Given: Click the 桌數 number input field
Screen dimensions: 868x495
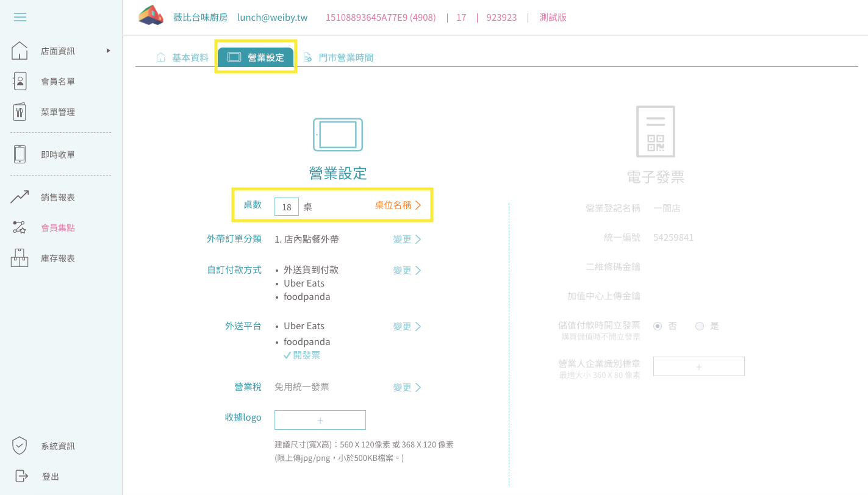Looking at the screenshot, I should point(287,207).
